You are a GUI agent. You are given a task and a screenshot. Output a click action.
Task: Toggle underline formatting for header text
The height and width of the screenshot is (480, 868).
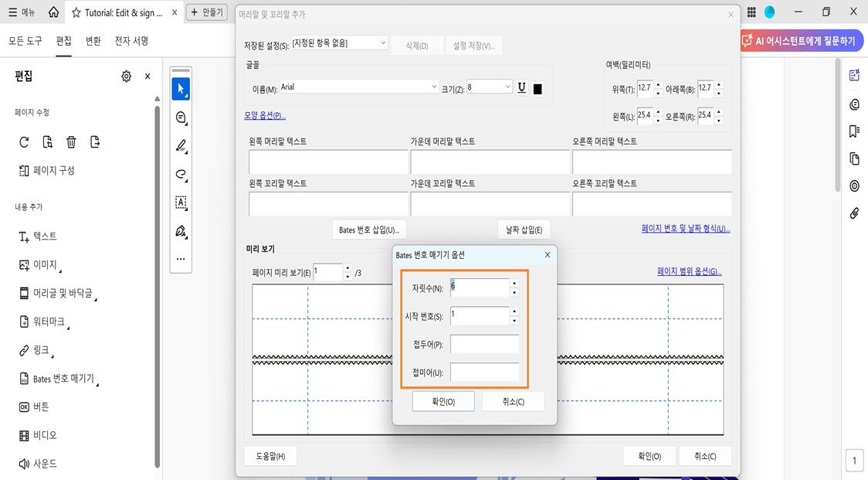click(521, 87)
